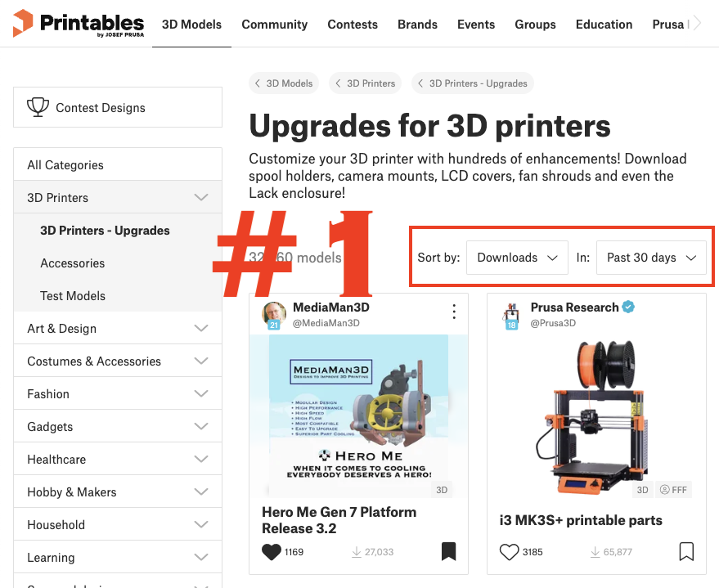Open Hero Me Gen 7 Platform Release 3.2 title
The width and height of the screenshot is (719, 588).
(339, 520)
